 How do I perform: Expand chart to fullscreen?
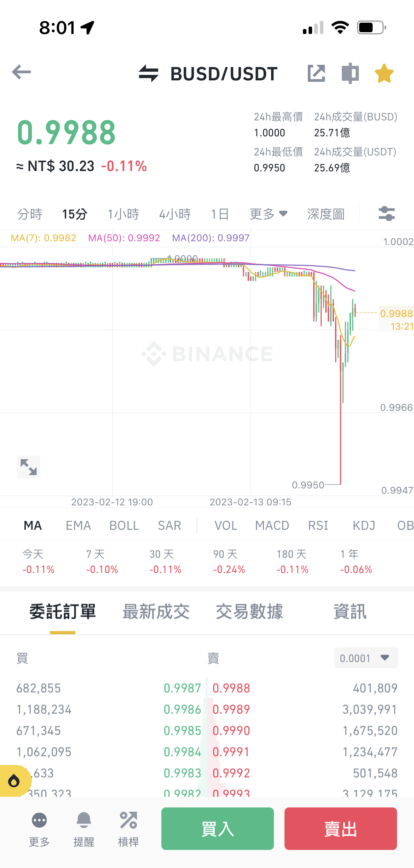[x=29, y=467]
